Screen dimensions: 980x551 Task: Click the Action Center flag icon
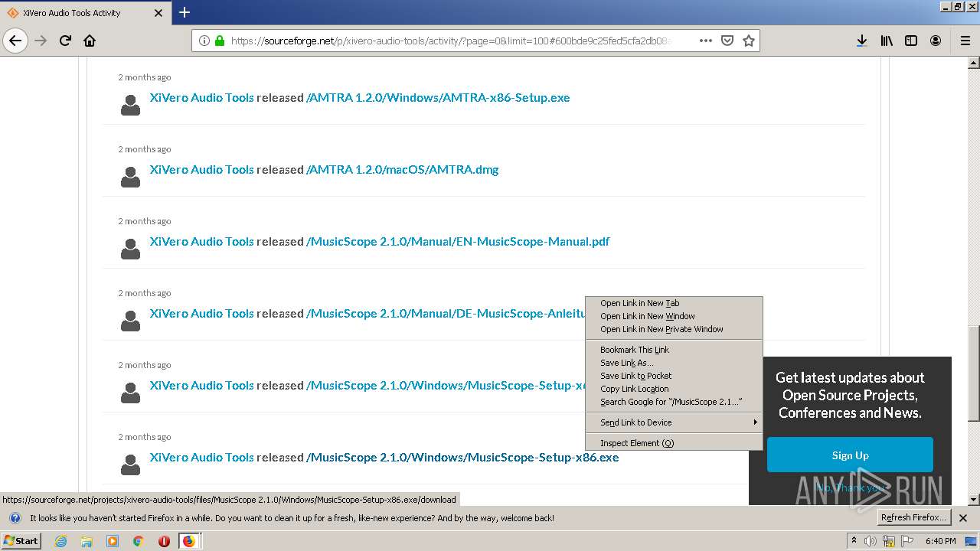coord(907,541)
